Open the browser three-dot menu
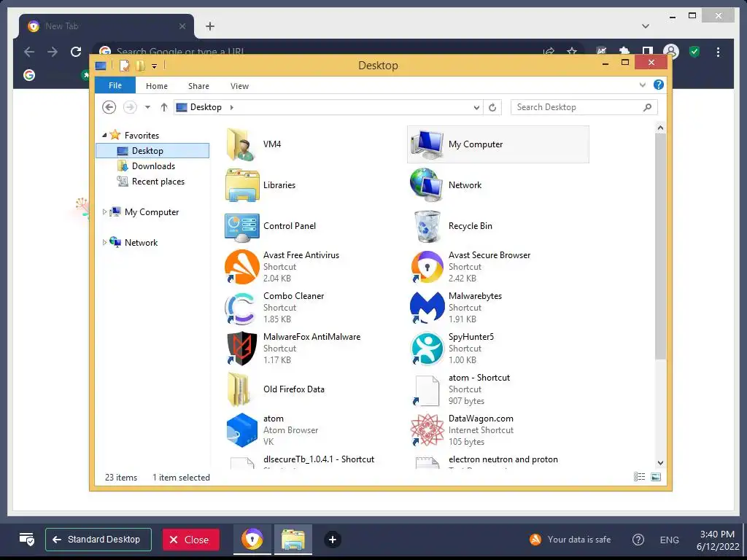Viewport: 747px width, 560px height. pos(718,52)
